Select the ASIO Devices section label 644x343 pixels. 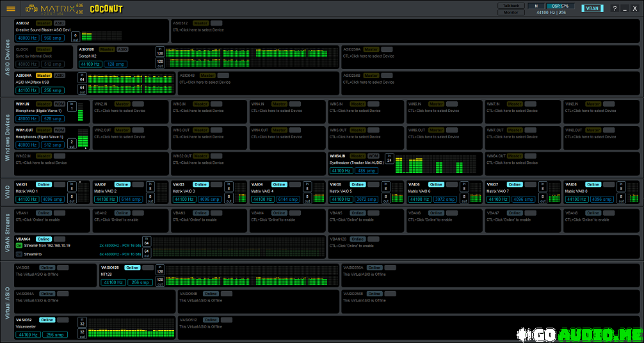tap(7, 58)
